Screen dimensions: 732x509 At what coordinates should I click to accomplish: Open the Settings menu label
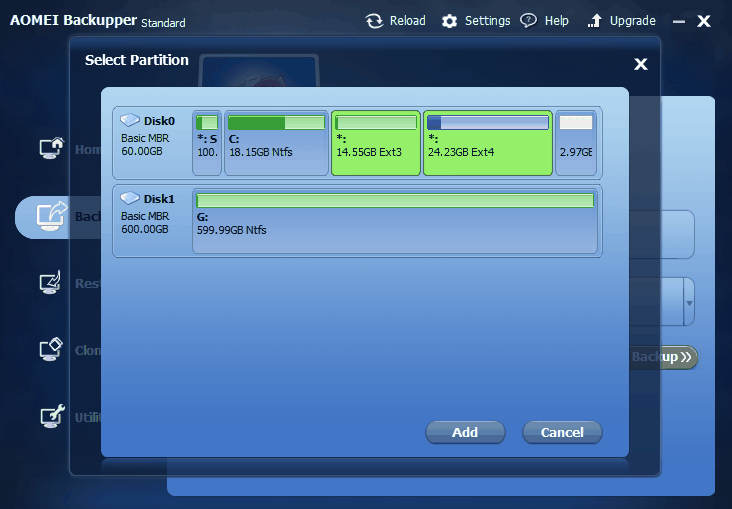tap(487, 21)
